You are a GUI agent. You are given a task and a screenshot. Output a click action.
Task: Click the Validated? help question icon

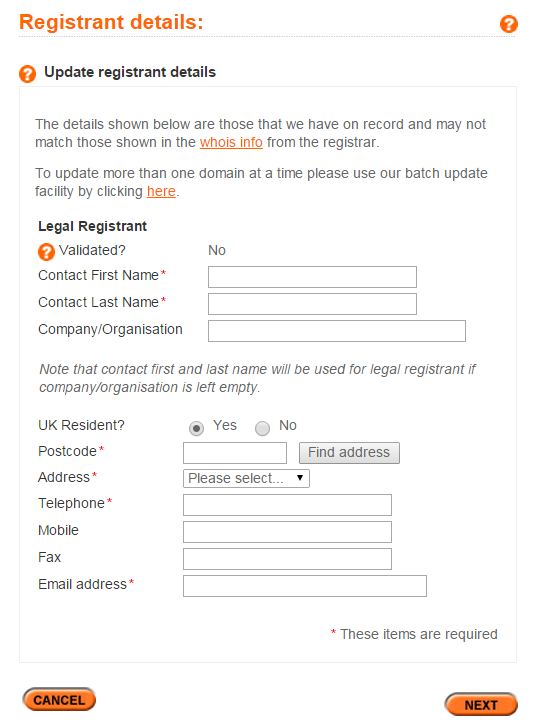46,252
